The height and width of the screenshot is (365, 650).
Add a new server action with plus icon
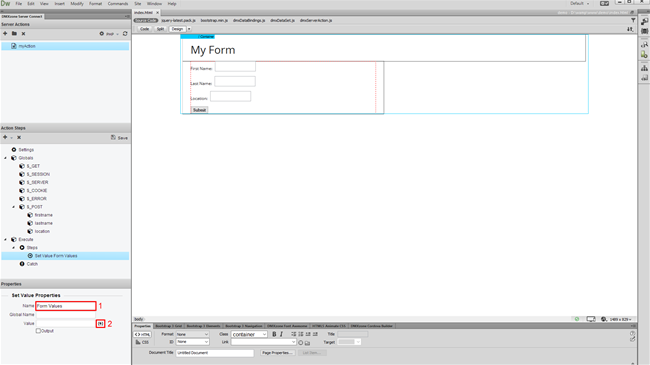pyautogui.click(x=5, y=34)
